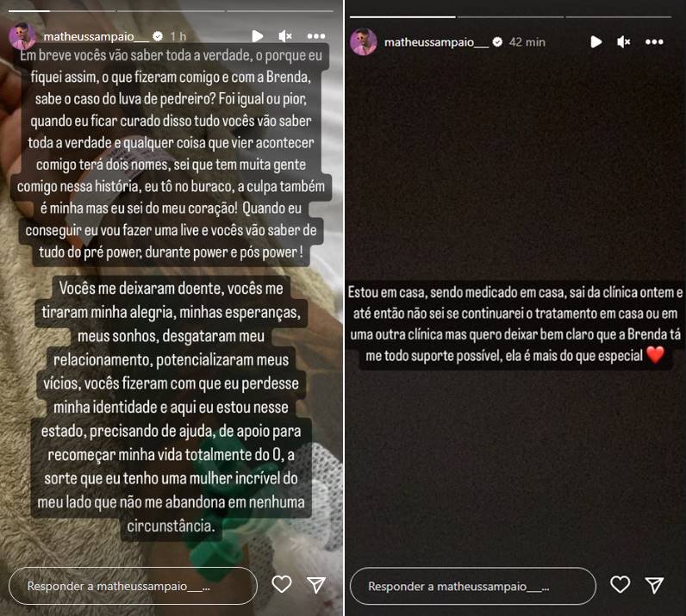Focus the left story reply field

point(133,586)
